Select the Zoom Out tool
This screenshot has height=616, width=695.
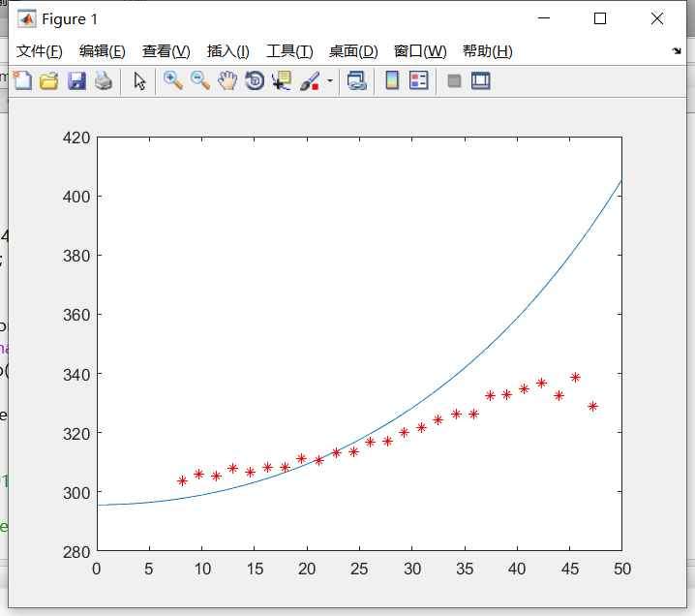click(200, 81)
